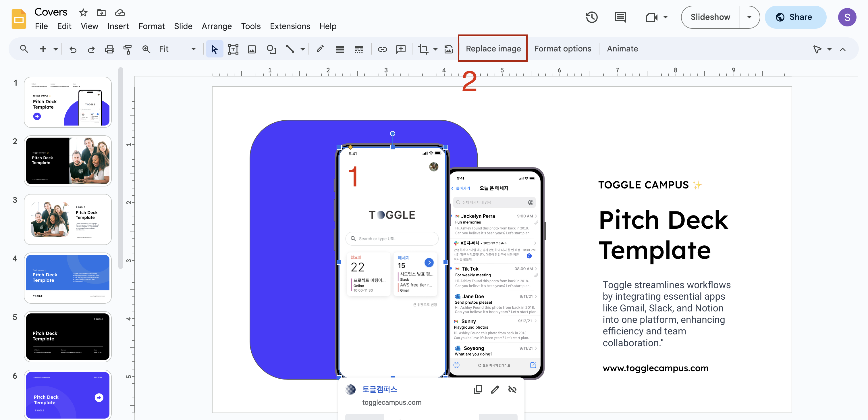Open the Tools menu
The height and width of the screenshot is (420, 868).
click(251, 26)
